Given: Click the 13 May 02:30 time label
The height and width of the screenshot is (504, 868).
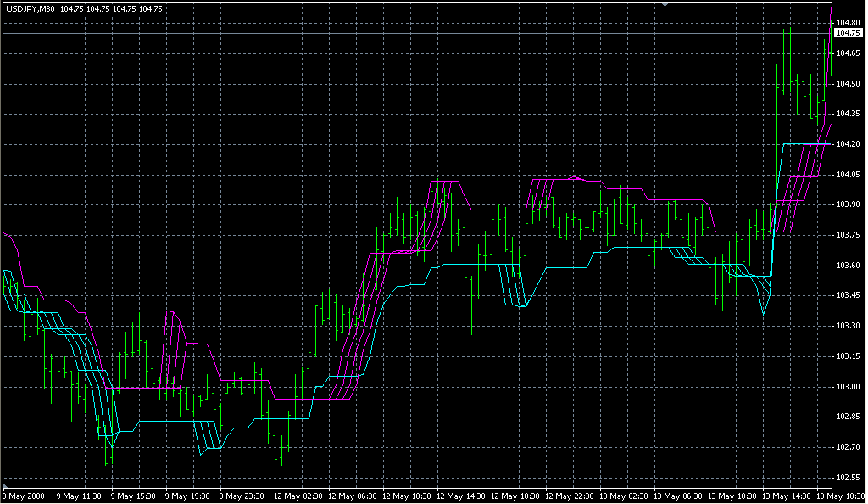Looking at the screenshot, I should pos(624,496).
